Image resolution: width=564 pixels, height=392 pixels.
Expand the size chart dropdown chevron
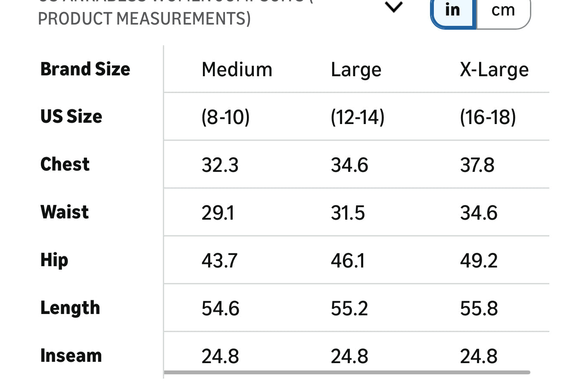(x=393, y=7)
